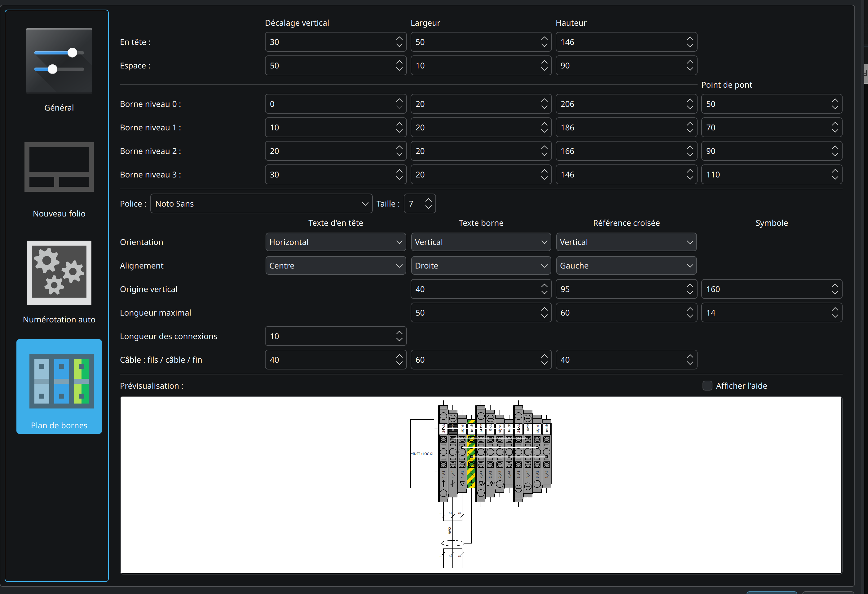Decrease Borne niveau 0 Hauteur value
This screenshot has height=594, width=868.
tap(690, 107)
